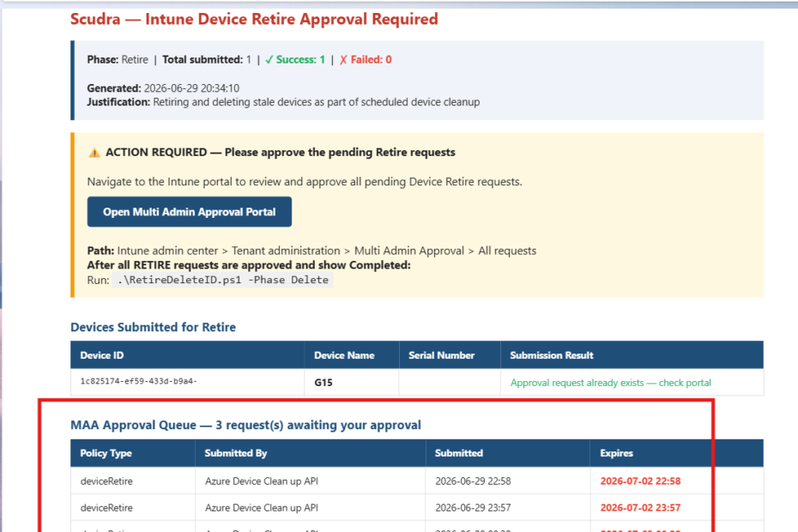
Task: Click the 'MAA Approval Queue' heading
Action: 245,425
